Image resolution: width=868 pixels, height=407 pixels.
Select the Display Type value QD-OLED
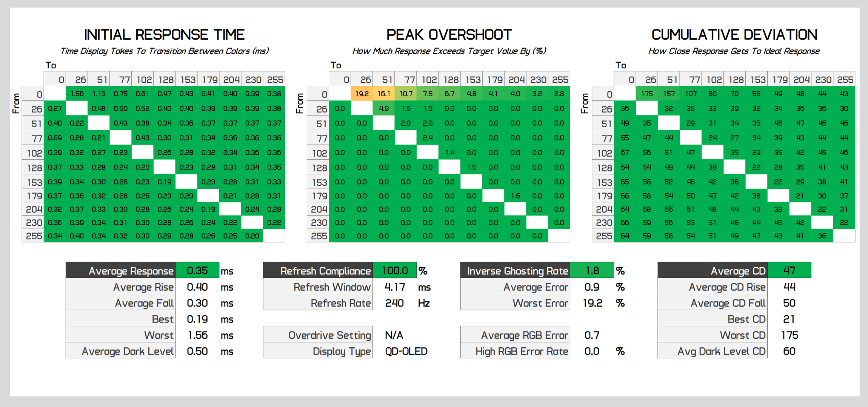(406, 351)
